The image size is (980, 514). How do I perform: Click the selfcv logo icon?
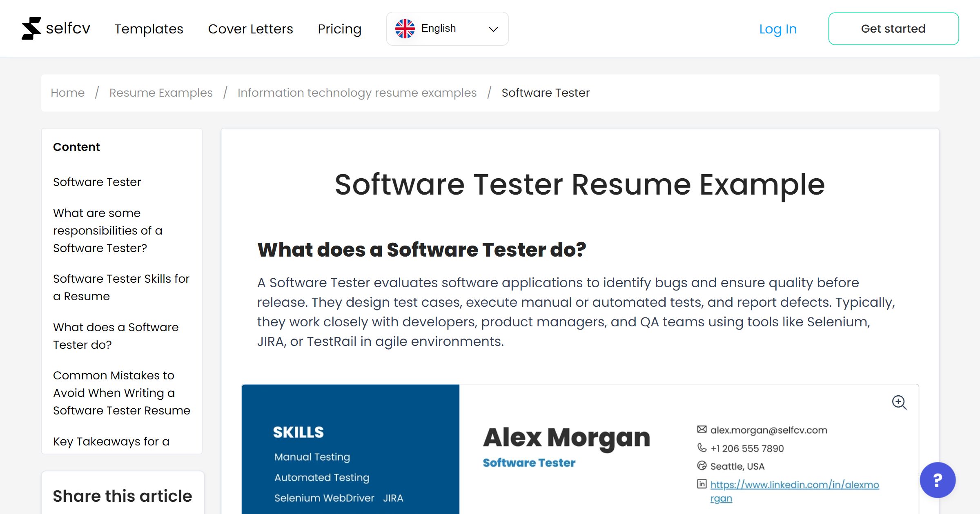pyautogui.click(x=31, y=29)
